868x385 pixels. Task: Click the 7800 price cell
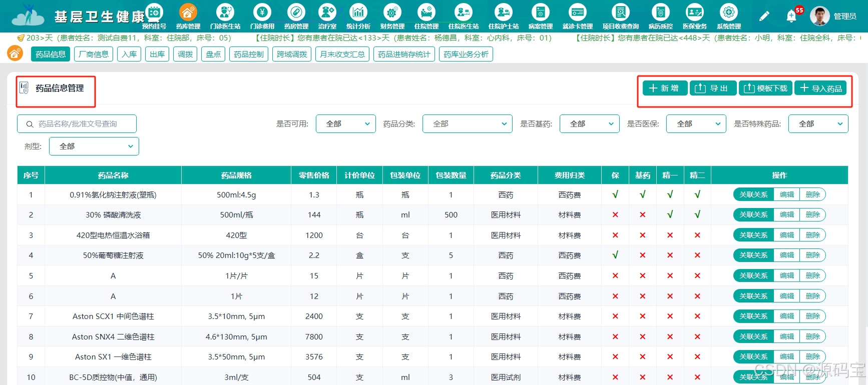click(x=314, y=337)
